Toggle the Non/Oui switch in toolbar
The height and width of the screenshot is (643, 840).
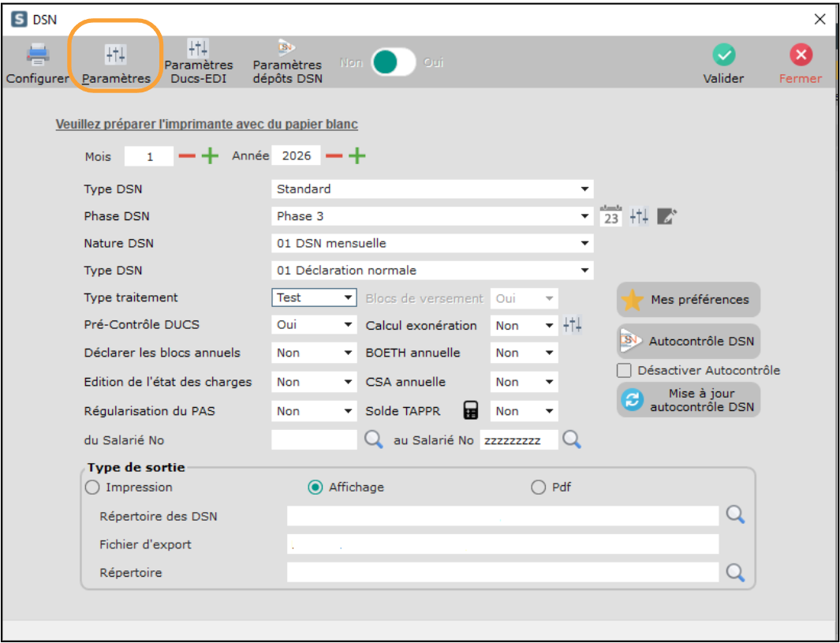click(393, 62)
